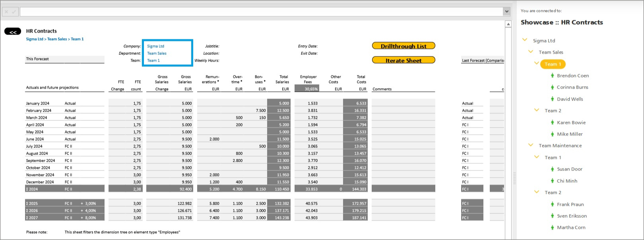The width and height of the screenshot is (644, 240).
Task: Select Team Maintenance in the tree
Action: point(560,146)
